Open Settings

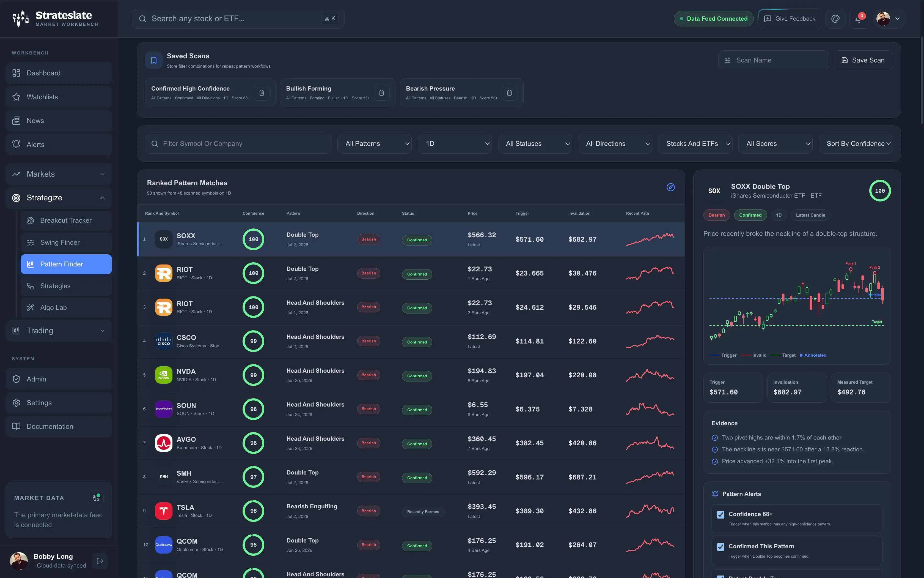click(59, 403)
